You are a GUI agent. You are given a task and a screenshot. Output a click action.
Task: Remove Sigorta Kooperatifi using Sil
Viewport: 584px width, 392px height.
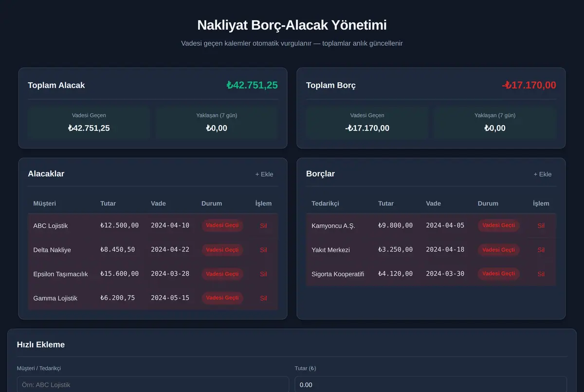click(541, 274)
